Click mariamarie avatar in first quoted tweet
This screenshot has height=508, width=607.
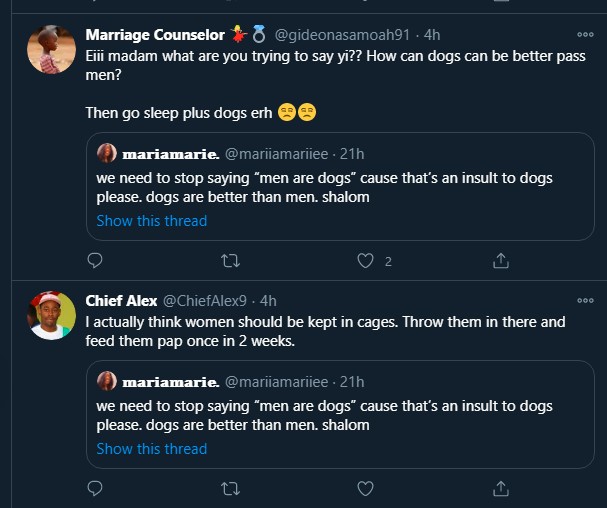click(107, 153)
